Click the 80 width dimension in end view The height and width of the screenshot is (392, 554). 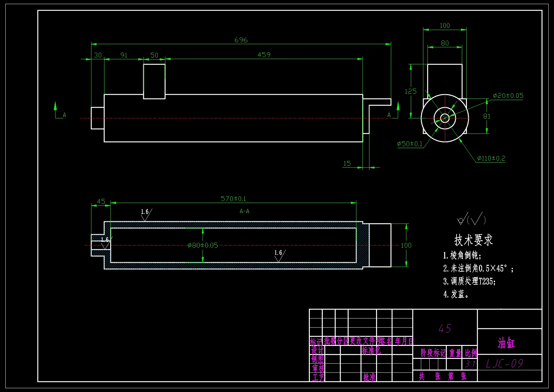445,43
